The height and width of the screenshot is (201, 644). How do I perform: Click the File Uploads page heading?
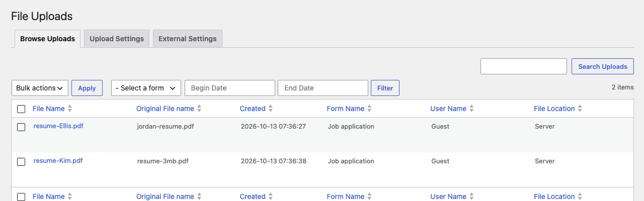point(42,17)
